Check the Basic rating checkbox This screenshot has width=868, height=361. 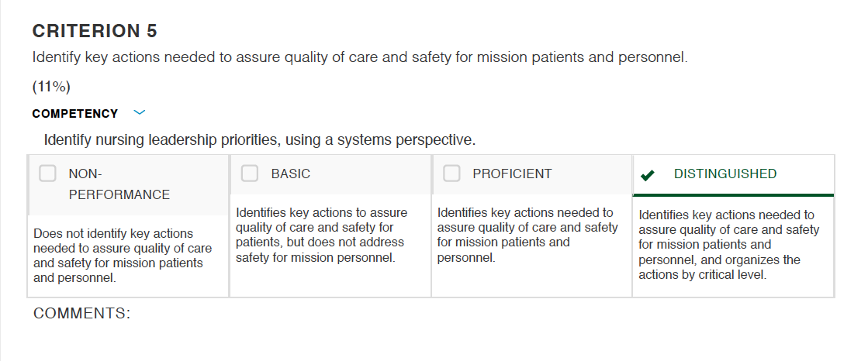coord(250,174)
